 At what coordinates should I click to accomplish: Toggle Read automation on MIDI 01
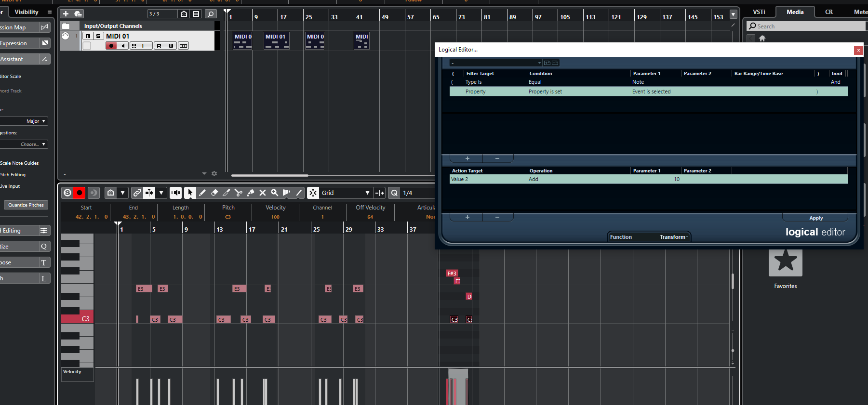160,46
